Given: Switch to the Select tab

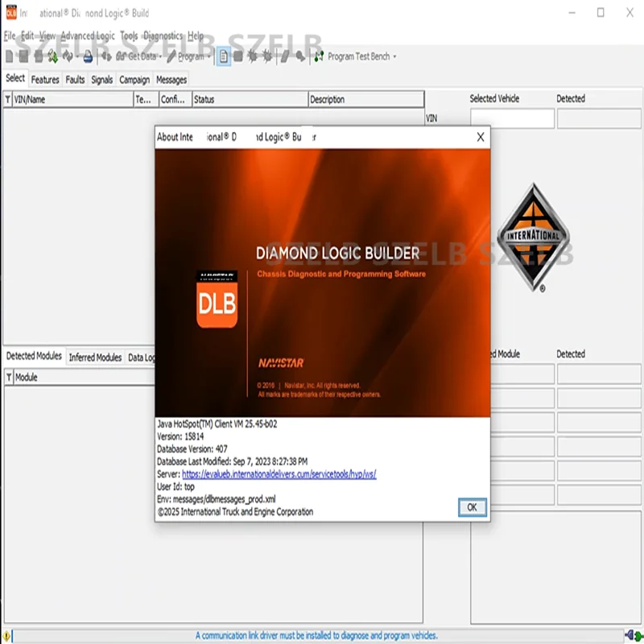Looking at the screenshot, I should [x=15, y=78].
